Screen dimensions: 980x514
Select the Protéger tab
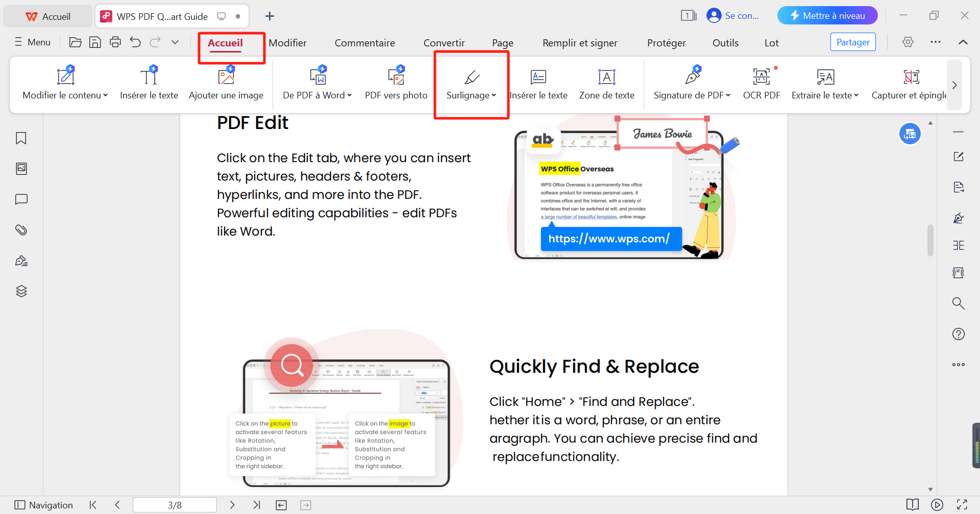666,43
